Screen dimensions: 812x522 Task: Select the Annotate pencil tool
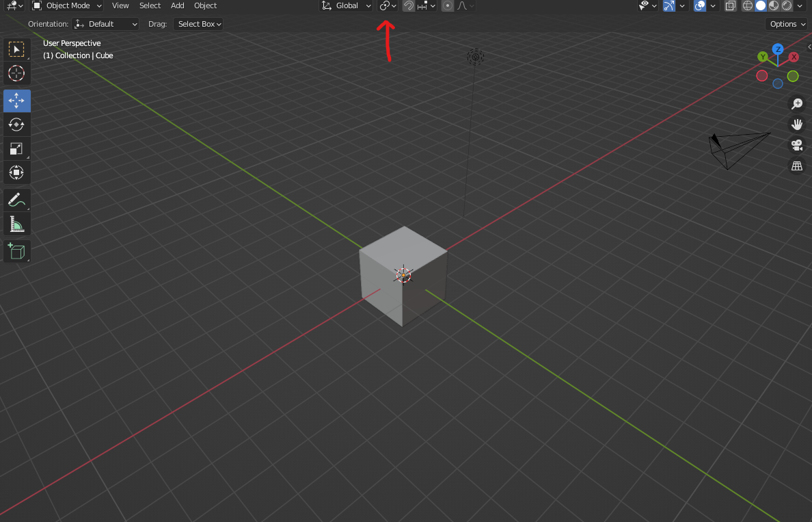16,200
